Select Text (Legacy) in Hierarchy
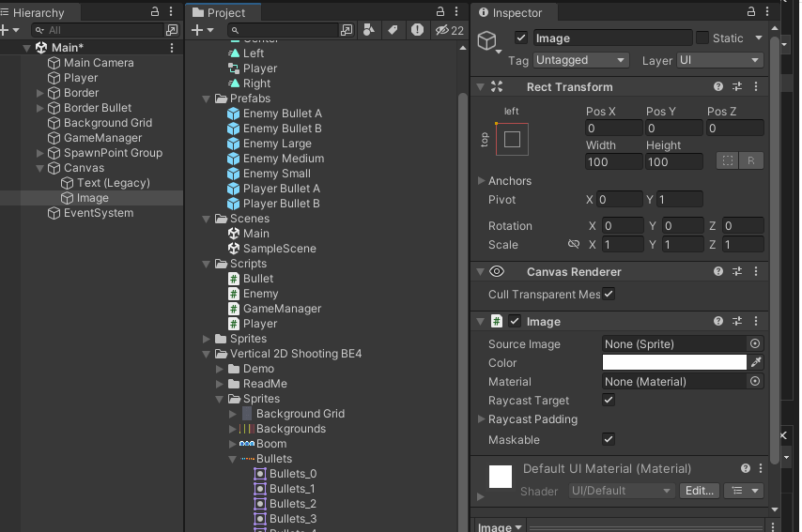802x532 pixels. click(113, 183)
